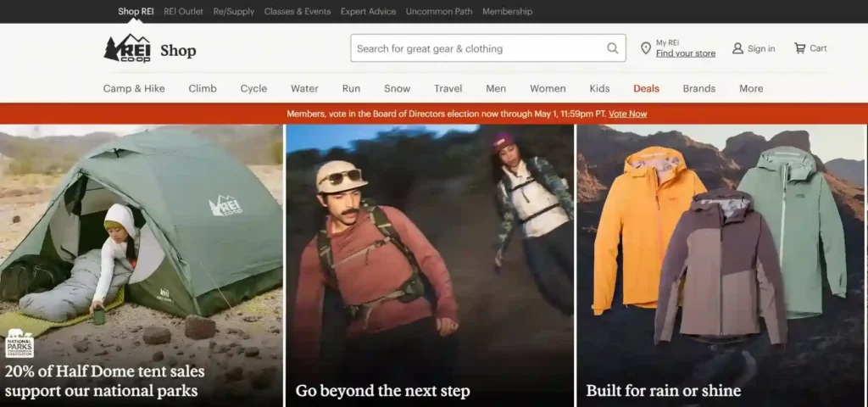This screenshot has height=407, width=868.
Task: Open the rain jackets promo image
Action: tap(721, 265)
